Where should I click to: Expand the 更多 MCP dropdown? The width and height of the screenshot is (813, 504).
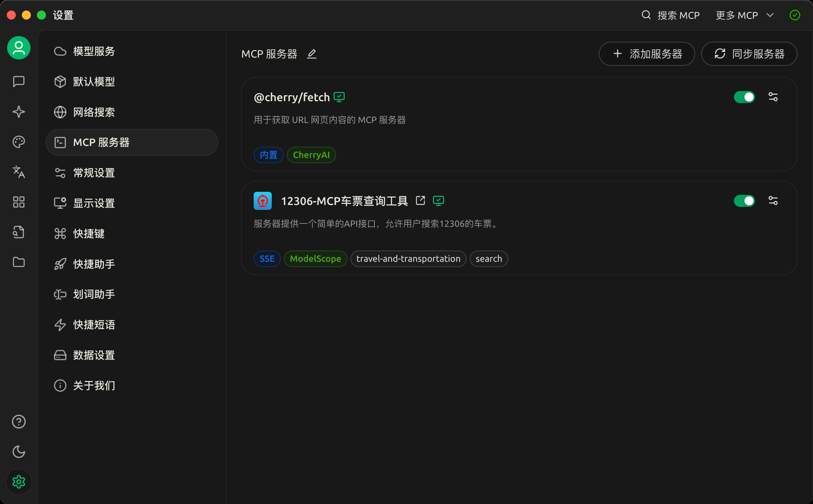click(x=744, y=15)
